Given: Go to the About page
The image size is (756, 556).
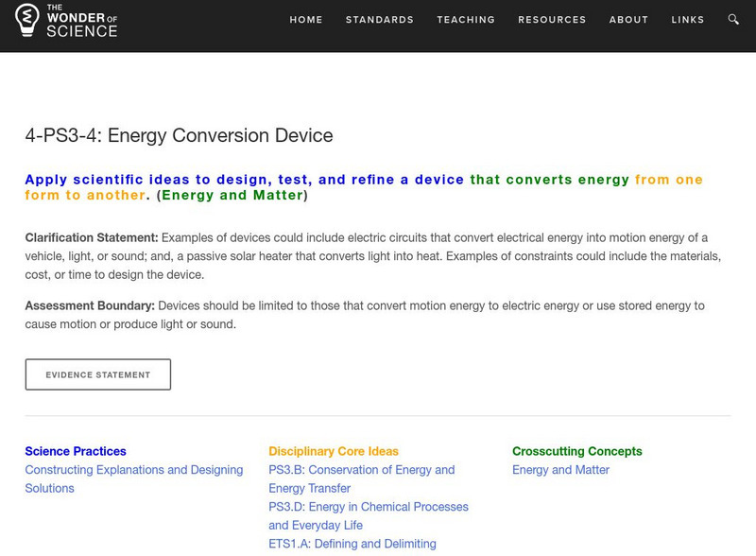Looking at the screenshot, I should pos(628,20).
